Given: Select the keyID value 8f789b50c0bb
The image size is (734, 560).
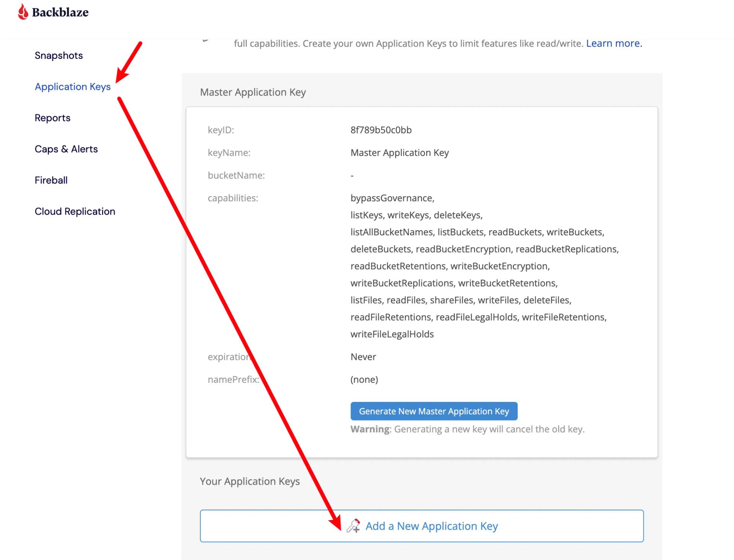Looking at the screenshot, I should [381, 130].
